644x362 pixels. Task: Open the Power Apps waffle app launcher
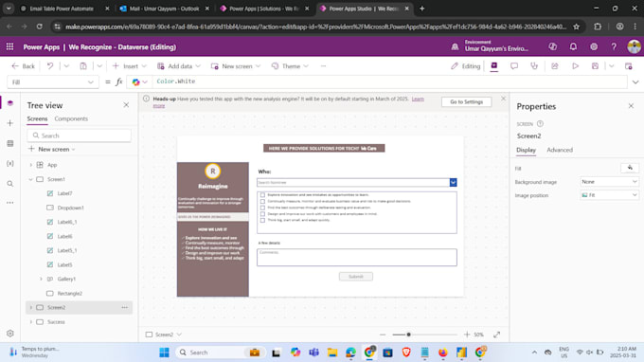[9, 46]
